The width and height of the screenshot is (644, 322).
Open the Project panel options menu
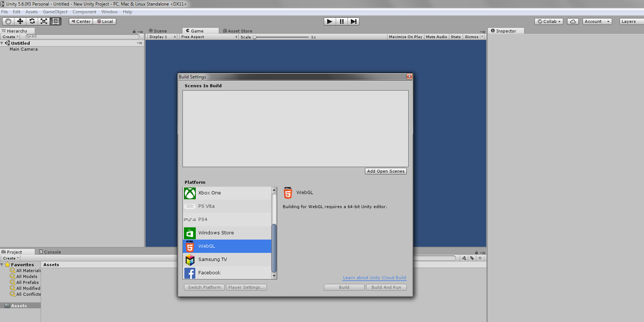pyautogui.click(x=483, y=253)
